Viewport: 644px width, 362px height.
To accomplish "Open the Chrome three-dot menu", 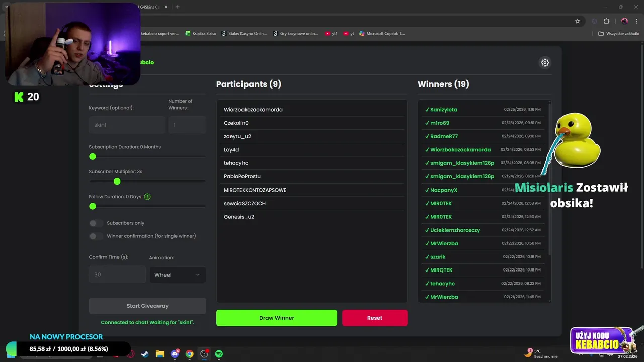I will click(636, 21).
